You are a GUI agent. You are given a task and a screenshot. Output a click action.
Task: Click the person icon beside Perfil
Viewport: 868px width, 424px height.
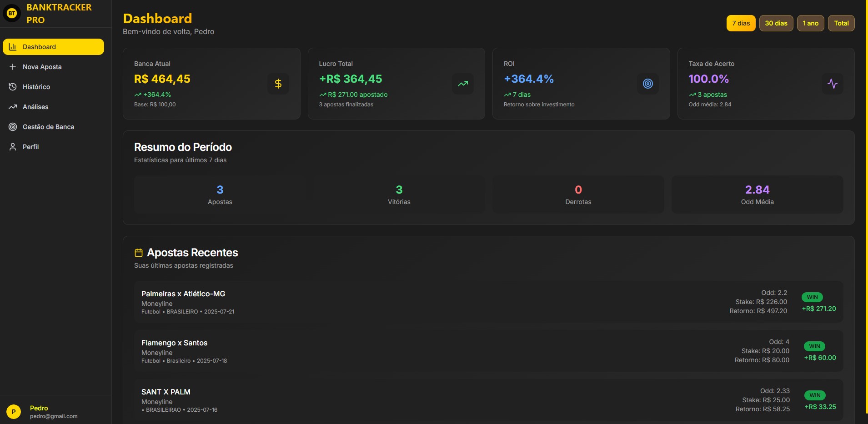click(x=12, y=146)
